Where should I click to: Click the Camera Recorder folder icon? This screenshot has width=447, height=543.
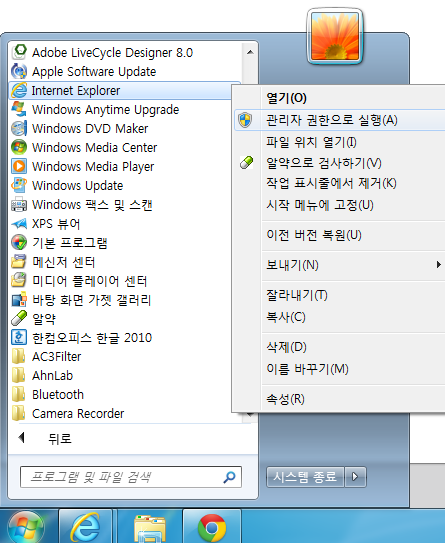tap(19, 413)
